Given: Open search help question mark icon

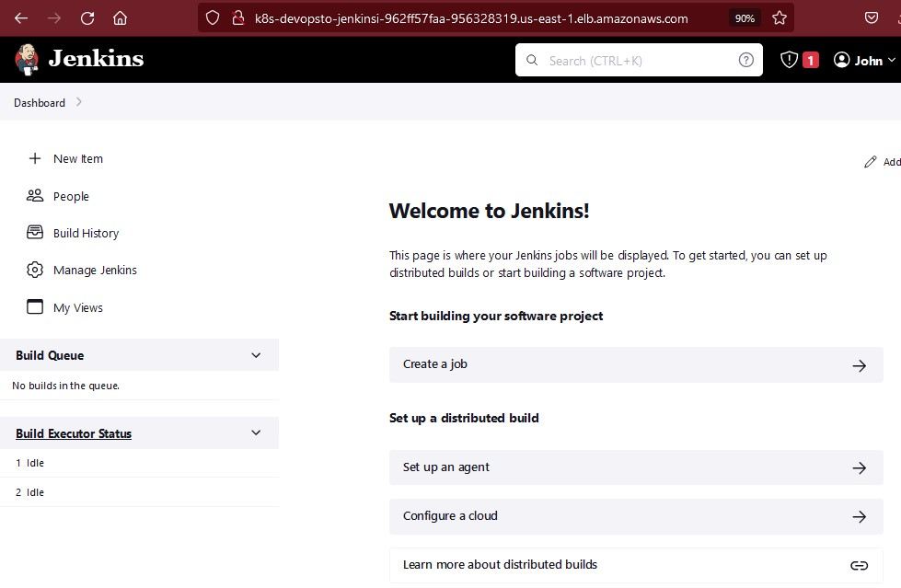Looking at the screenshot, I should point(745,60).
